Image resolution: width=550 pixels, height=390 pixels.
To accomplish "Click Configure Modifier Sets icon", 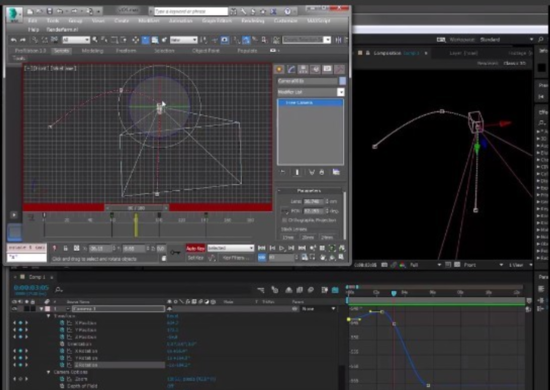I will click(x=336, y=172).
